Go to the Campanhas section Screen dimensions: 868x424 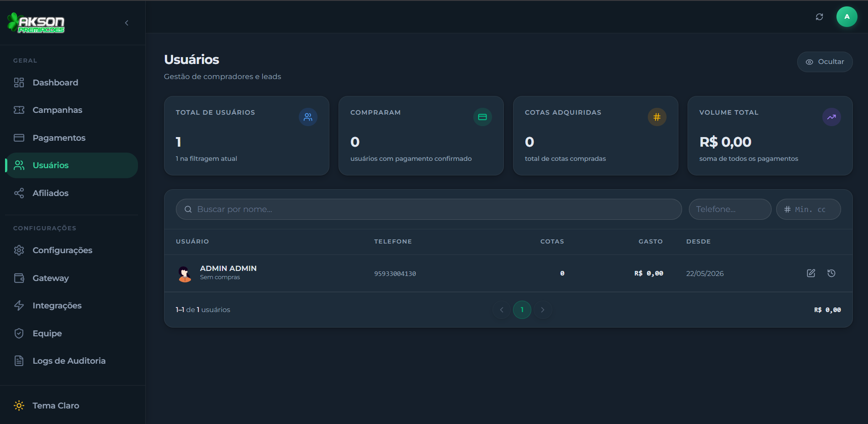pyautogui.click(x=71, y=110)
